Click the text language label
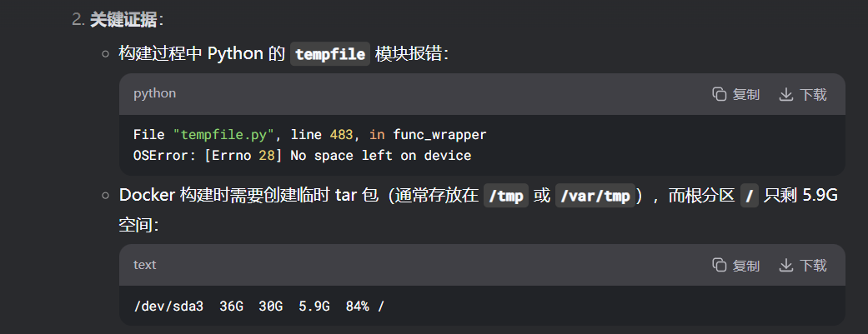 tap(144, 265)
